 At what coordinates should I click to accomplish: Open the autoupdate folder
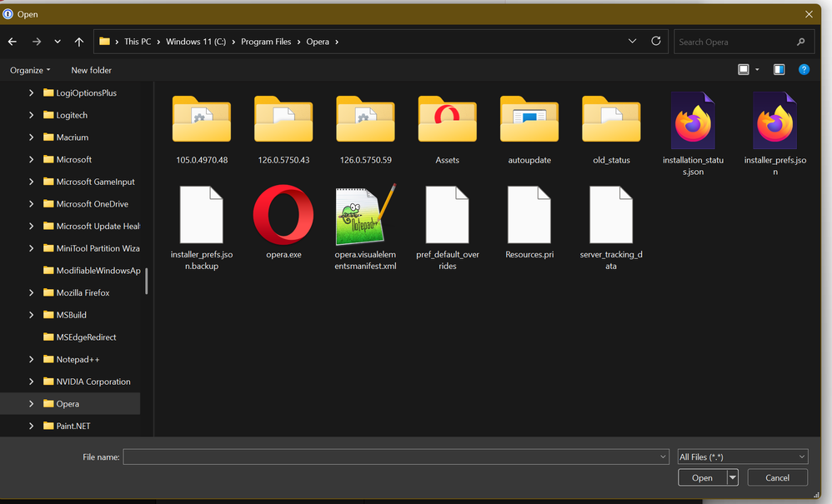pyautogui.click(x=529, y=122)
